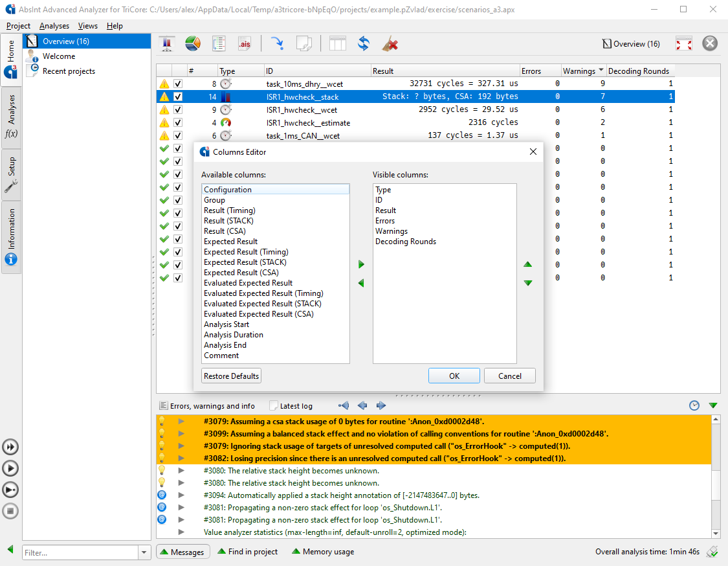Select Analysis Duration in Available columns
The width and height of the screenshot is (728, 566).
click(275, 335)
